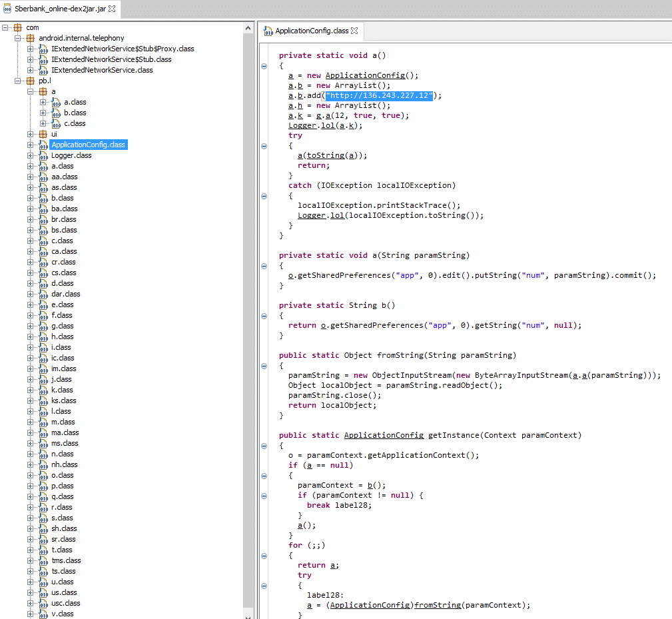Image resolution: width=672 pixels, height=619 pixels.
Task: Collapse the pb.l package node
Action: 17,81
